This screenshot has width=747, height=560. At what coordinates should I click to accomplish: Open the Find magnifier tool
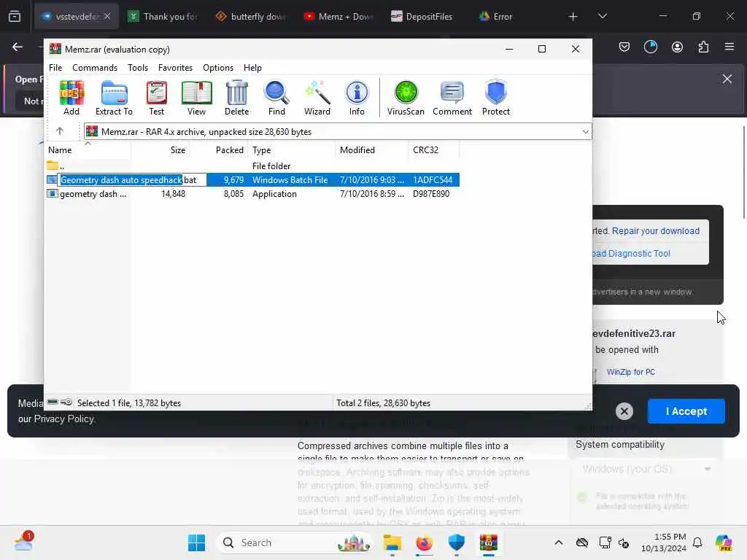(x=276, y=98)
